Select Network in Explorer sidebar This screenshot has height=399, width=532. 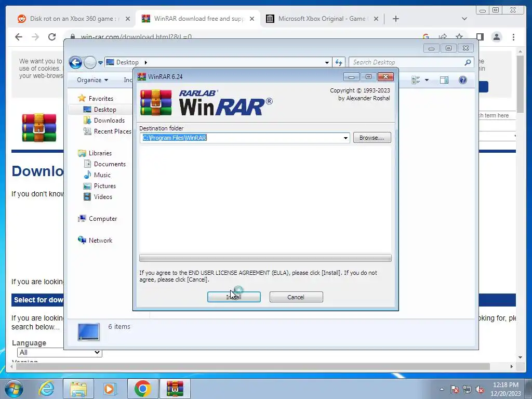click(100, 240)
